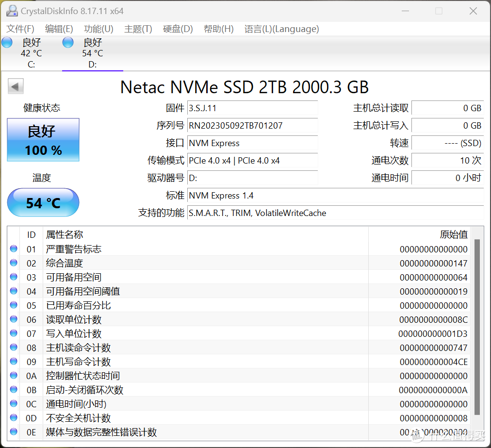Click status dot for attribute 09 主机写命令计数
Viewport: 491px width, 448px height.
tap(14, 362)
